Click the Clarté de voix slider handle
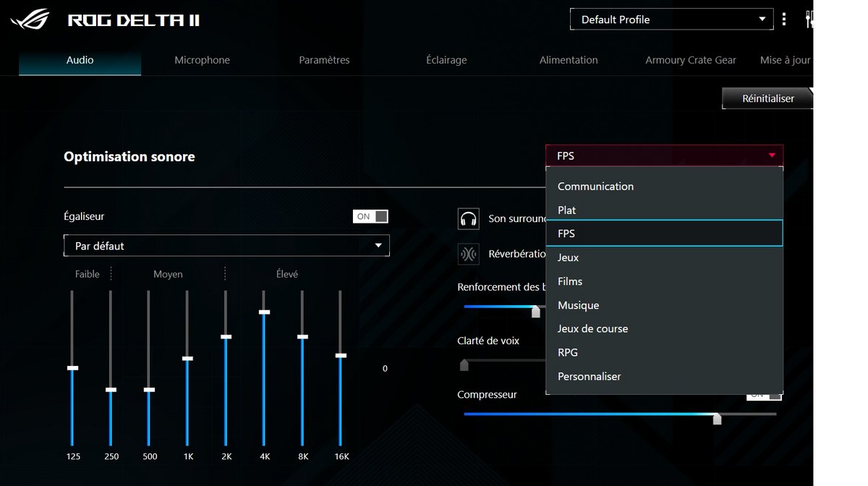 (x=464, y=365)
